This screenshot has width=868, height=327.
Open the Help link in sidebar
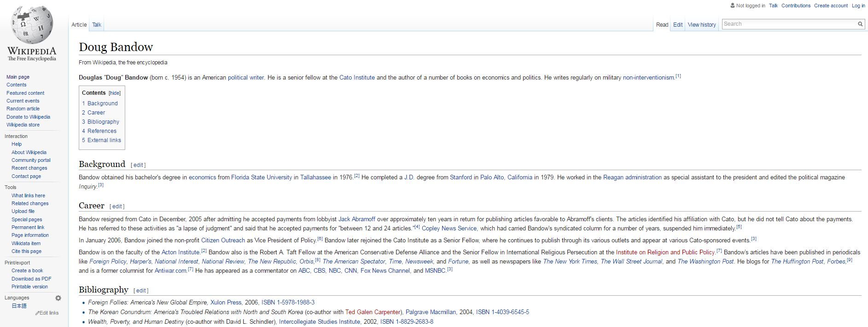(17, 144)
